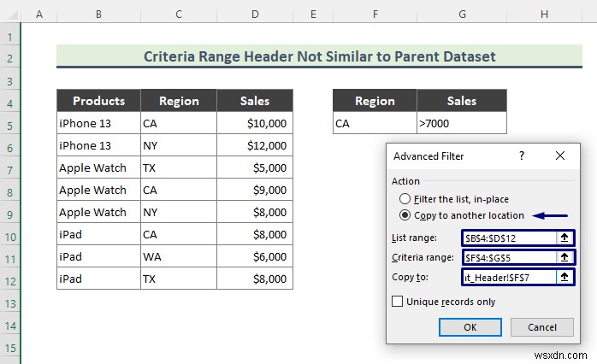597x364 pixels.
Task: Open Advanced Filter help question mark
Action: [522, 156]
